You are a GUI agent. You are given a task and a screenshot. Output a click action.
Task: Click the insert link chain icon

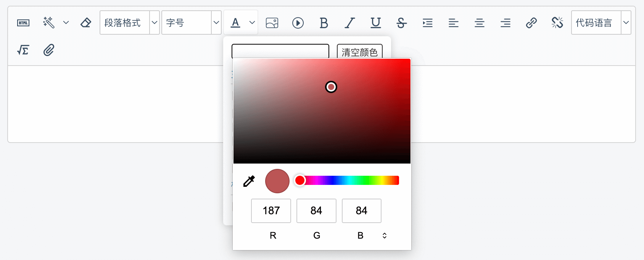(x=531, y=23)
